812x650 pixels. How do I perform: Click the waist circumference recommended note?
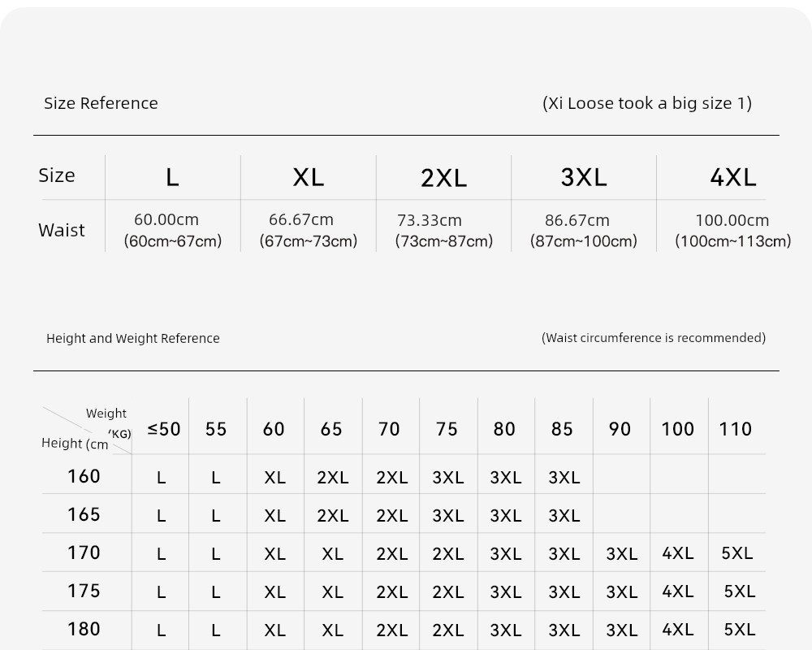pyautogui.click(x=654, y=338)
